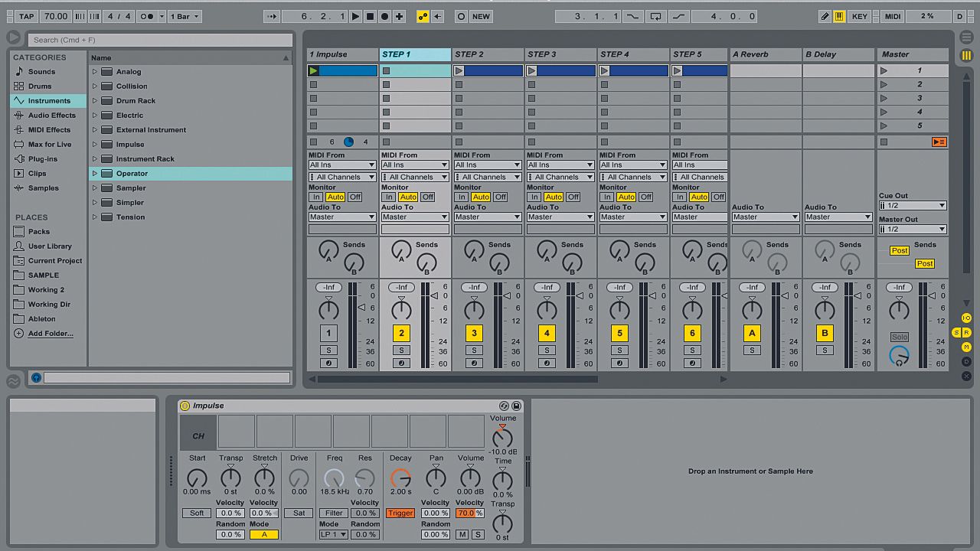The height and width of the screenshot is (551, 980).
Task: Click the hot-swap icon on the Impulse device
Action: click(x=504, y=406)
